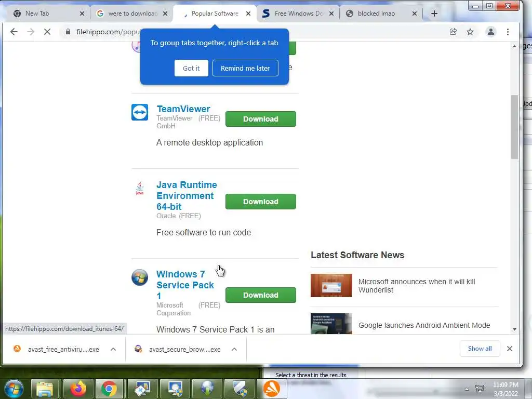Download Windows 7 Service Pack 1
The width and height of the screenshot is (532, 399).
(261, 295)
